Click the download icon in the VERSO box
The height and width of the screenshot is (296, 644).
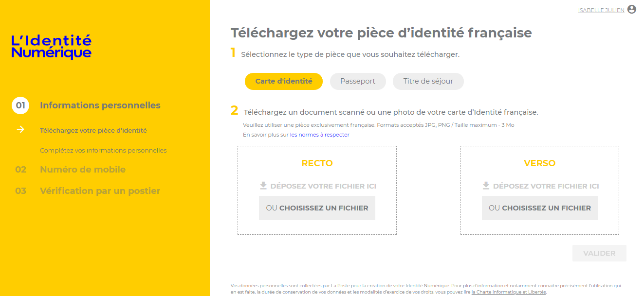(486, 186)
